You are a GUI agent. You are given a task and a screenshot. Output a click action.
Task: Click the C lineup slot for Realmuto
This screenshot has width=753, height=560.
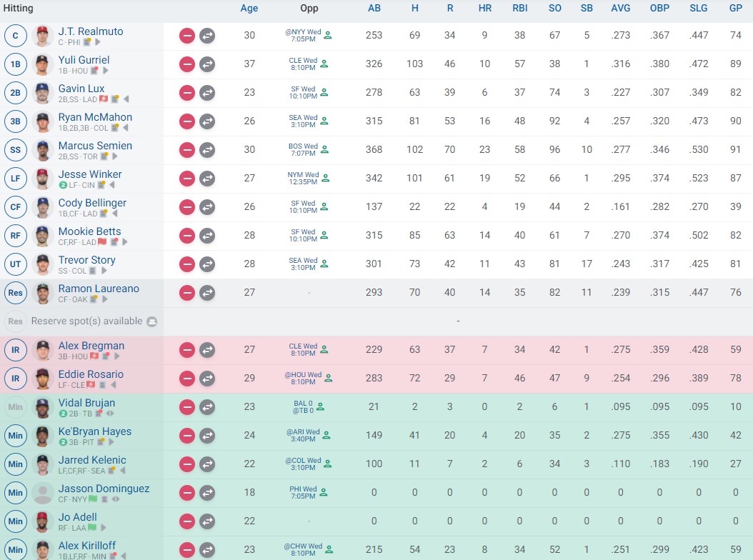15,36
